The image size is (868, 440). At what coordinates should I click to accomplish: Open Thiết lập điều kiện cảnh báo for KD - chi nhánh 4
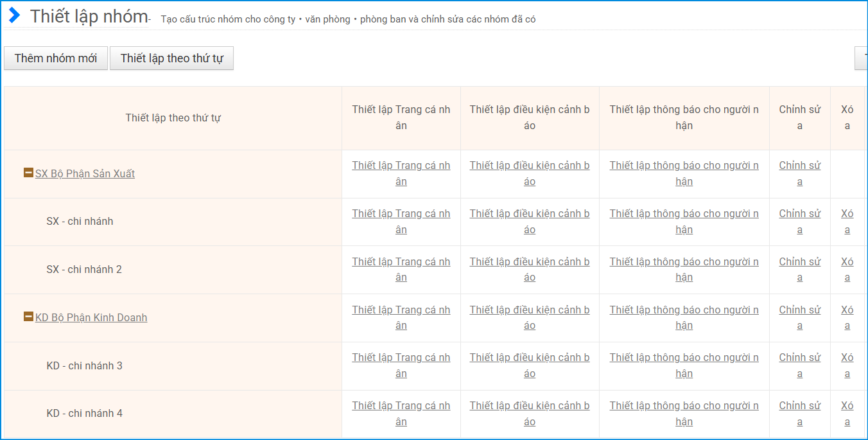(x=529, y=413)
